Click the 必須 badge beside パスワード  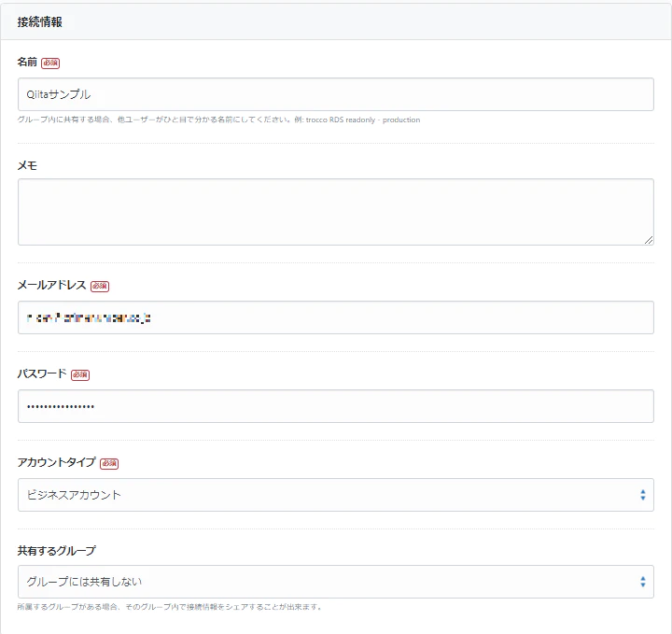pyautogui.click(x=80, y=374)
